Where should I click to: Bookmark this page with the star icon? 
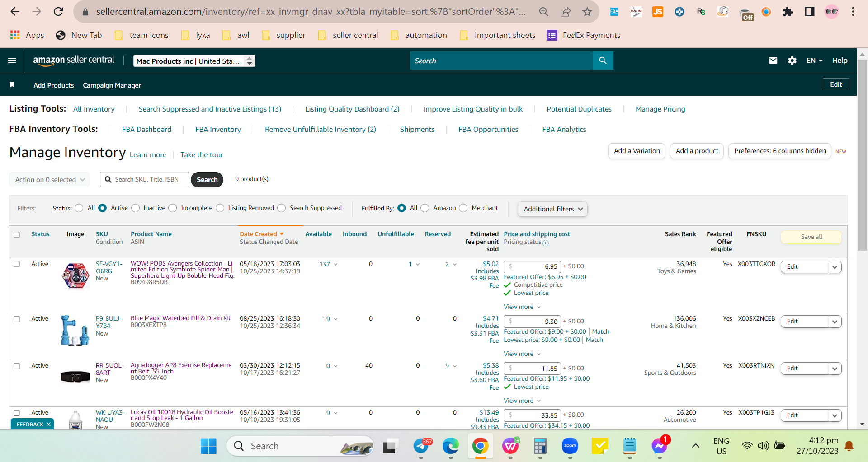(587, 12)
